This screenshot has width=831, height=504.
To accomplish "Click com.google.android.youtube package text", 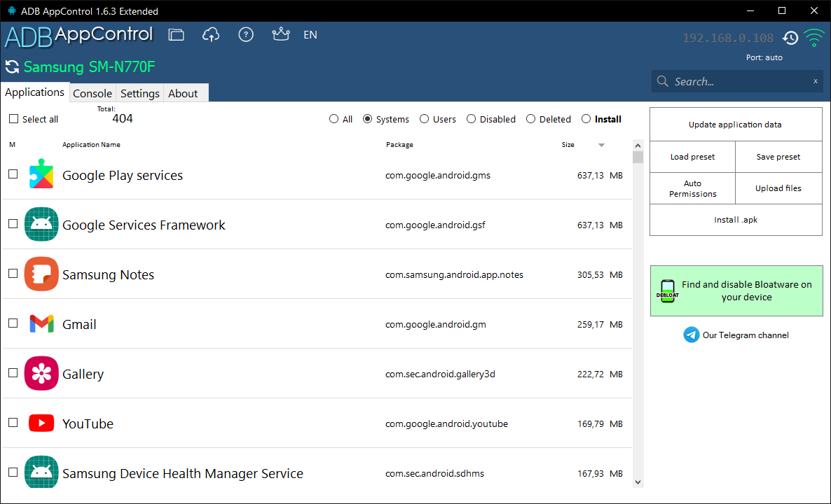I will click(447, 423).
